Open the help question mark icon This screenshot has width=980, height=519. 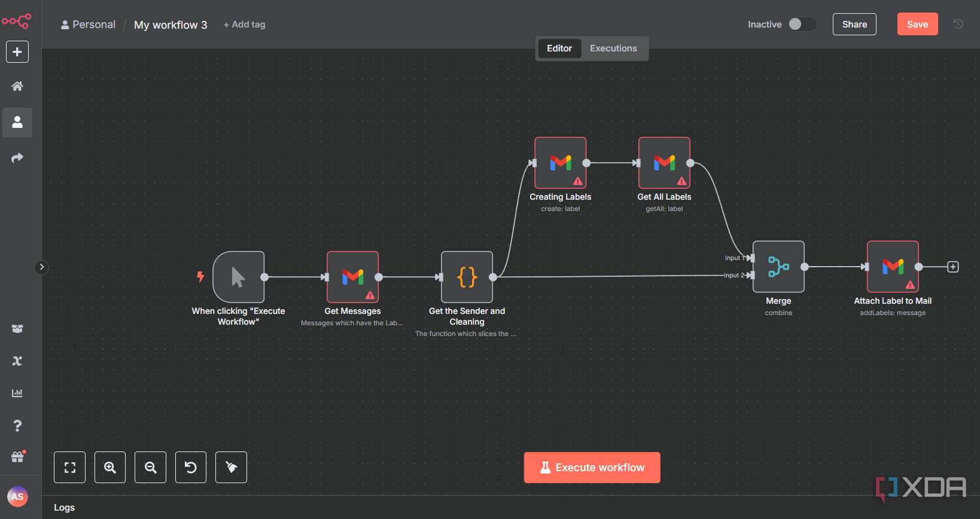[x=17, y=425]
